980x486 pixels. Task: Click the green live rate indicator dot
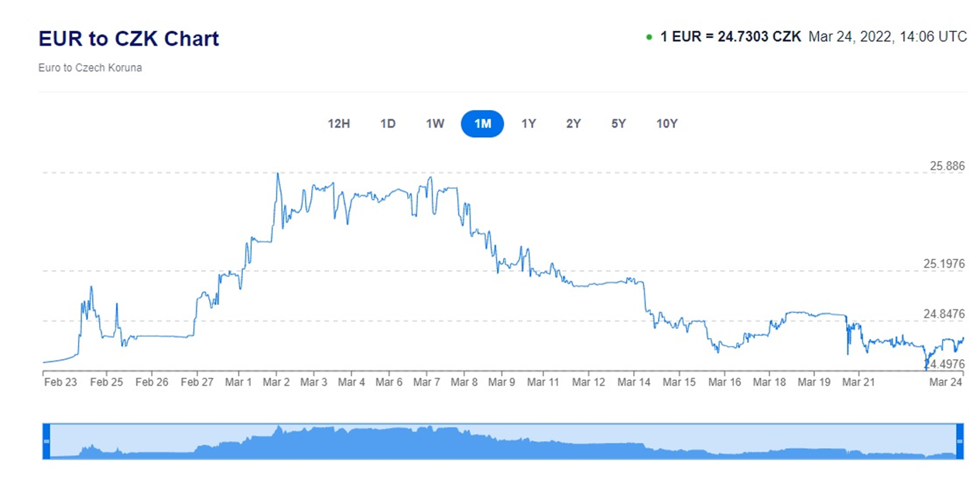coord(649,37)
